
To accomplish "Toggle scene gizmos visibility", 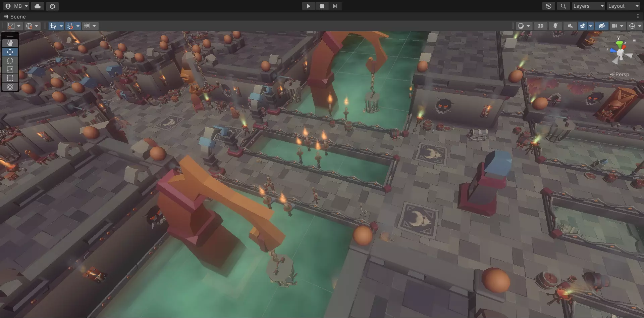I will pos(632,26).
